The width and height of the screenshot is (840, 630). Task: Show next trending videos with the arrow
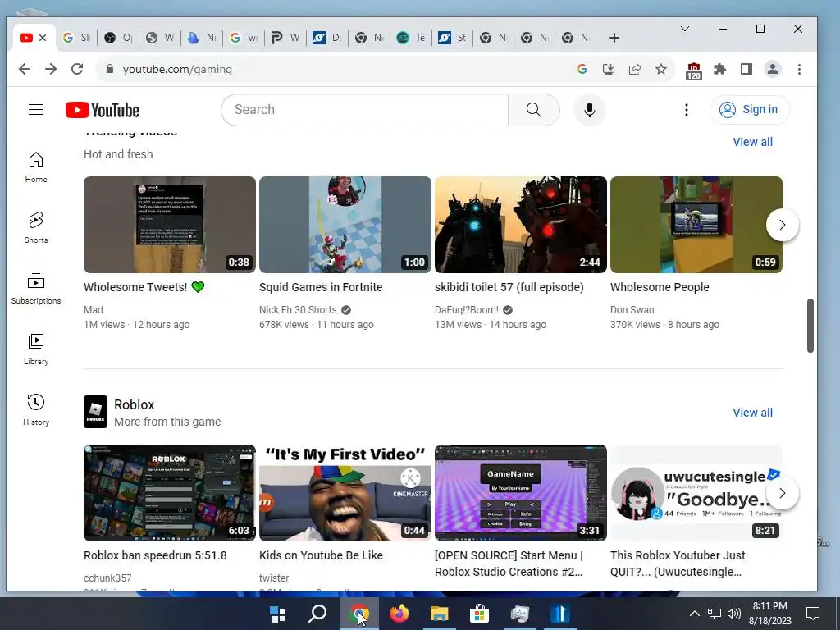click(x=782, y=225)
